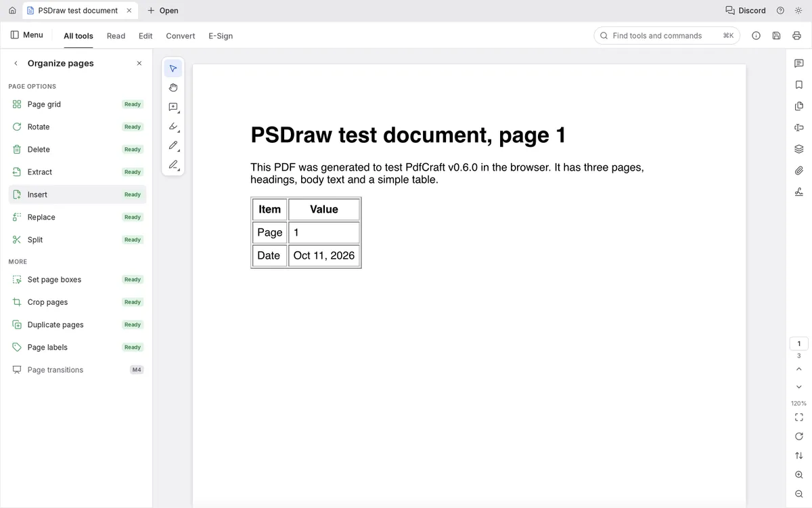
Task: Select the Extract pages tool
Action: click(x=77, y=172)
